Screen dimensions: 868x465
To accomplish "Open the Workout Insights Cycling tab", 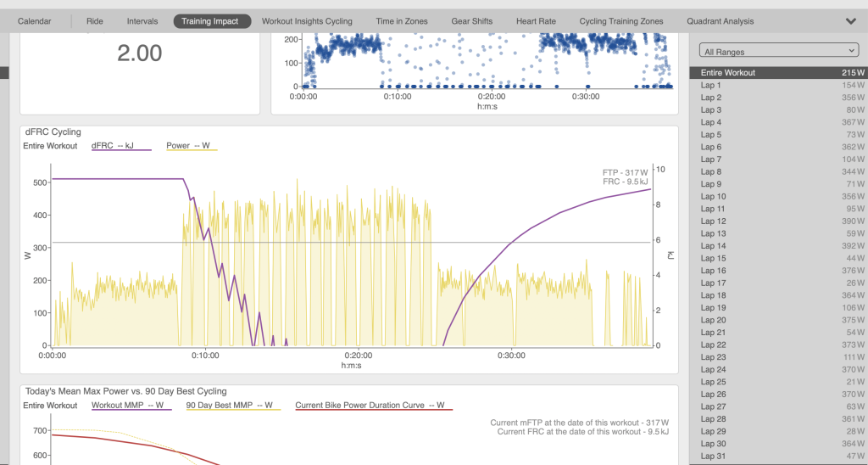I will [x=307, y=21].
